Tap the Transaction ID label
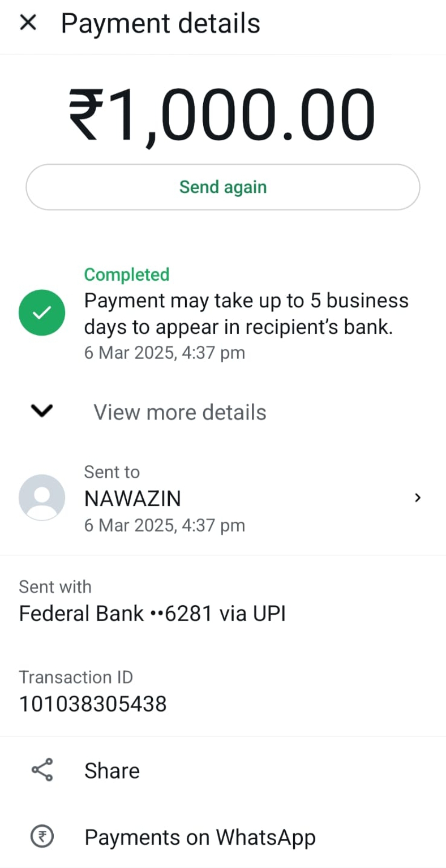The image size is (446, 868). tap(76, 677)
